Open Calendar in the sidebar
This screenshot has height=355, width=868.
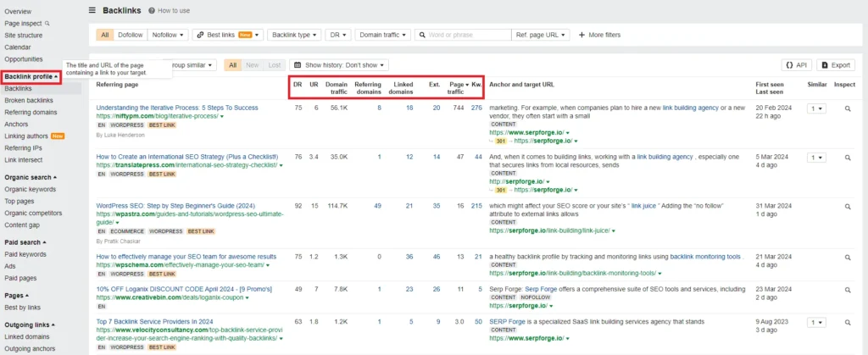pyautogui.click(x=18, y=47)
